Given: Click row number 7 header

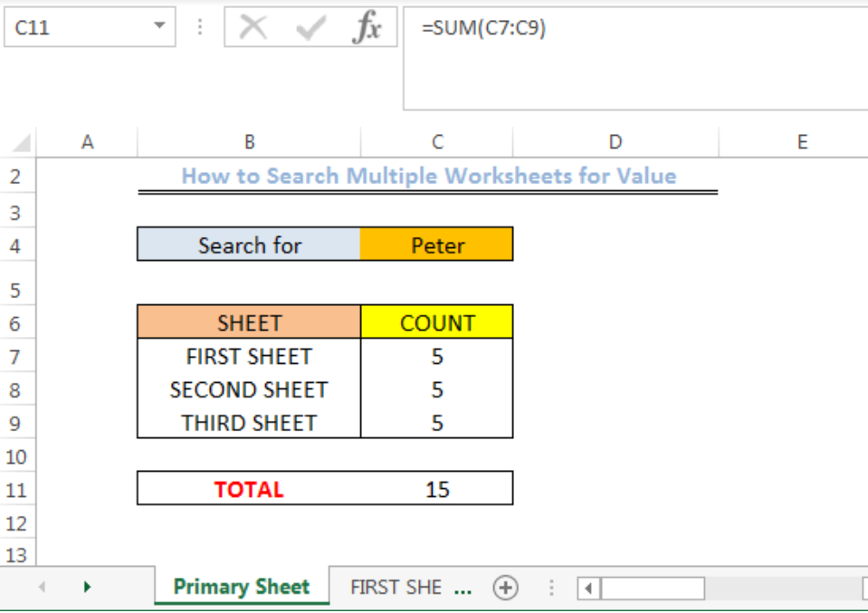Looking at the screenshot, I should 16,357.
